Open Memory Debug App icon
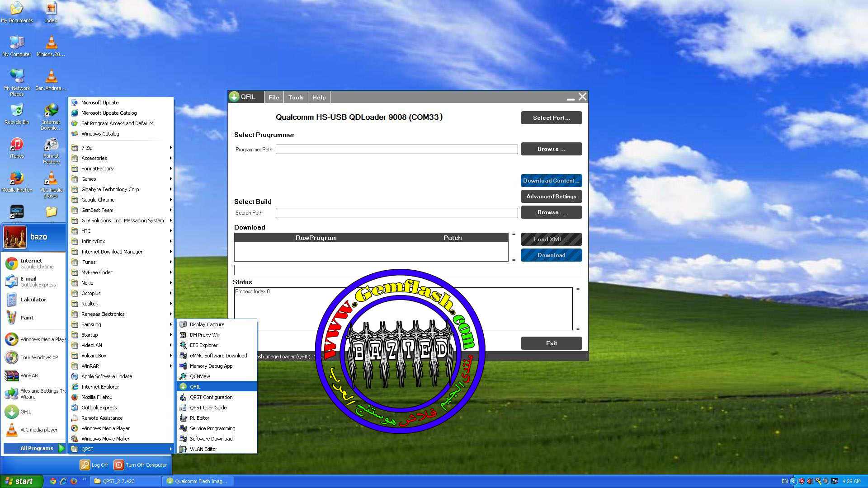 183,366
